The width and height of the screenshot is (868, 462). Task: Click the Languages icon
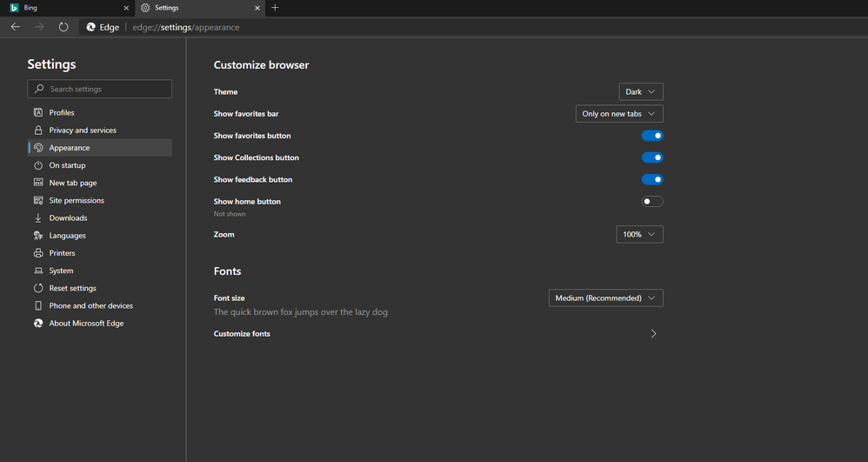[38, 236]
